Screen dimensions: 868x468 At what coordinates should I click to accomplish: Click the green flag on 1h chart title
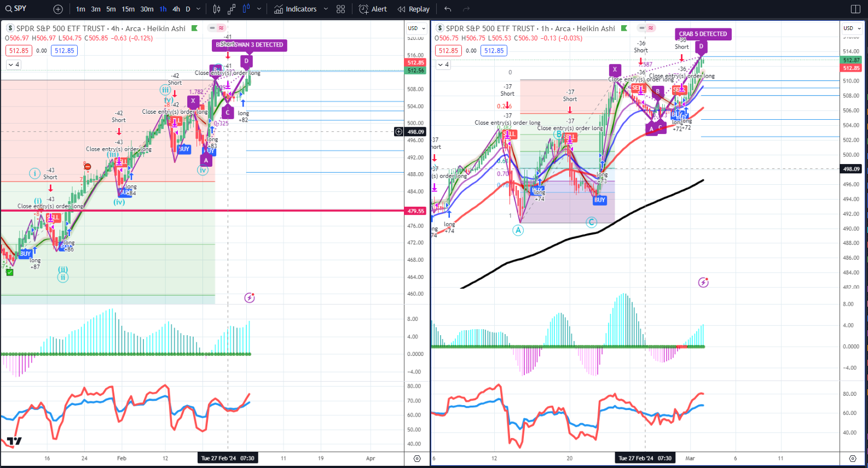point(624,28)
